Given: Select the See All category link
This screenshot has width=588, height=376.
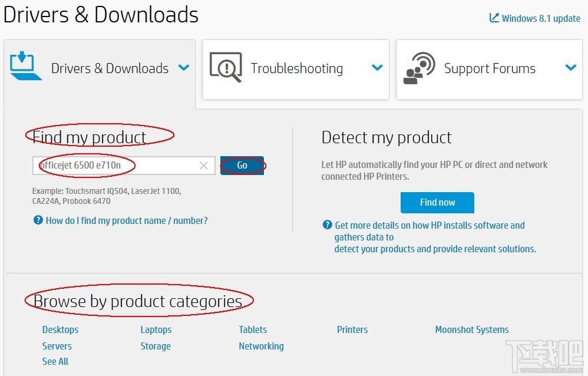Looking at the screenshot, I should (x=55, y=361).
